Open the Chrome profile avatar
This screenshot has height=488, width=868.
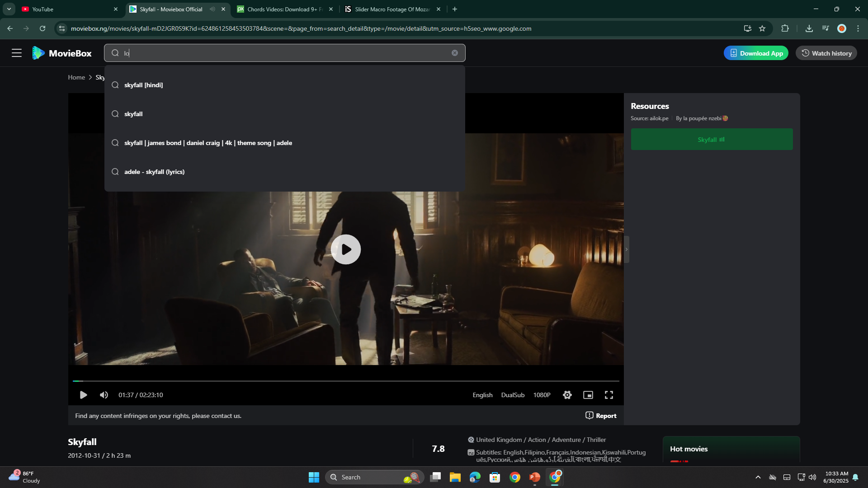coord(842,28)
